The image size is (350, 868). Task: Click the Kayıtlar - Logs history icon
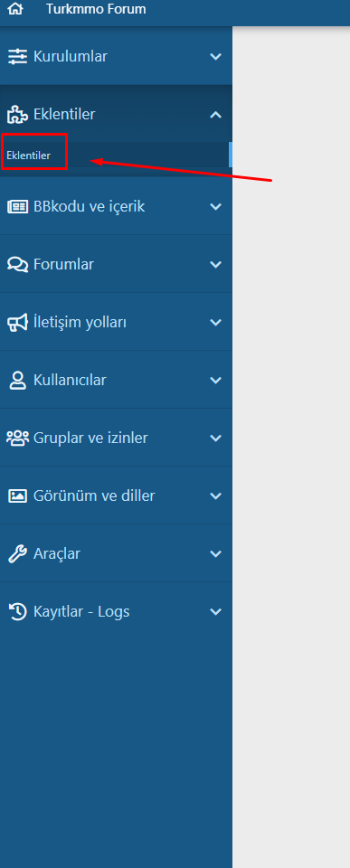pyautogui.click(x=18, y=612)
